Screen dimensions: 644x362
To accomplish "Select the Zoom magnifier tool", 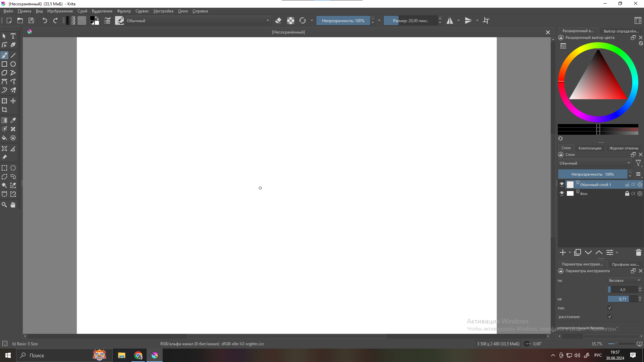I will pos(4,205).
